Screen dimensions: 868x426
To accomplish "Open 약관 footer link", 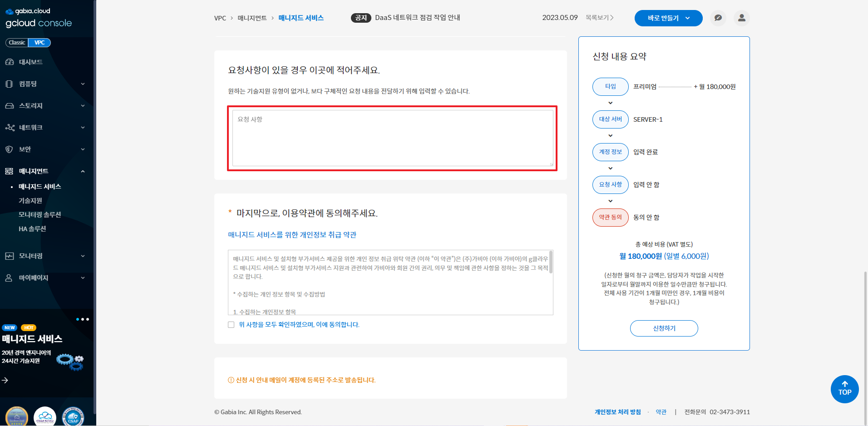I will [x=661, y=412].
